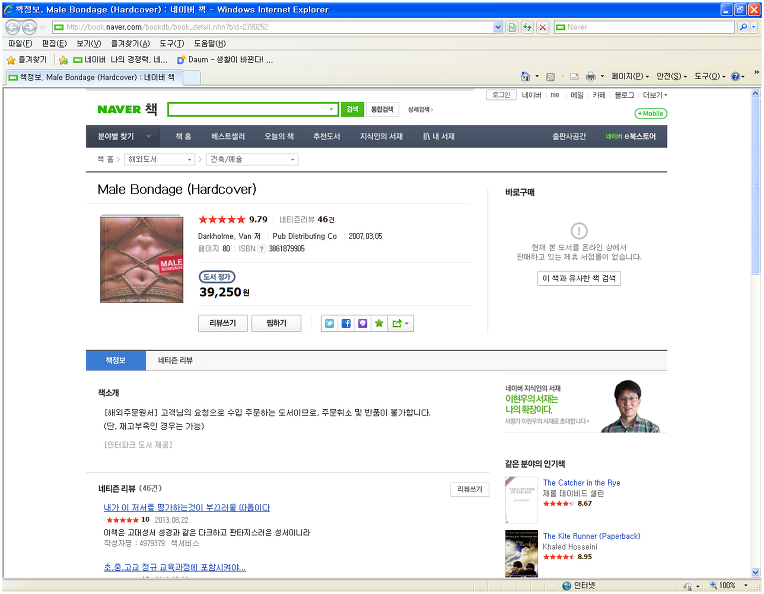Viewport: 764px width, 594px height.
Task: Click the 상세검색 link
Action: pyautogui.click(x=420, y=110)
